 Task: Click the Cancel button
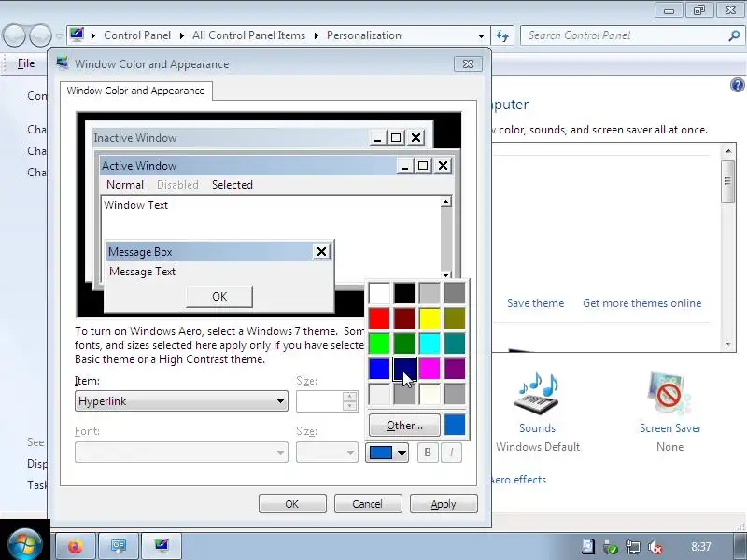pos(368,504)
